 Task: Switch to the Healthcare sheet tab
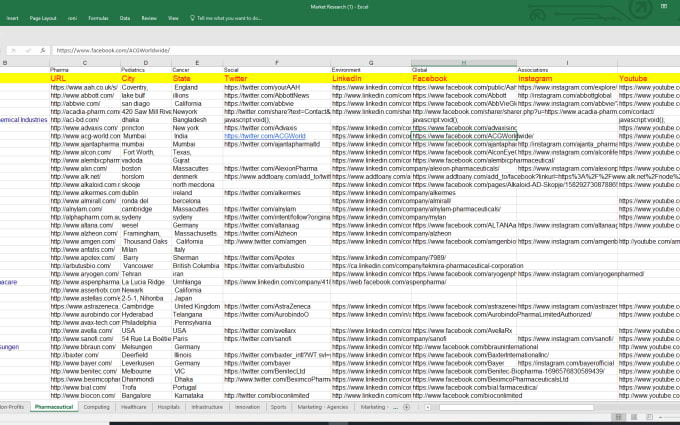pos(134,407)
